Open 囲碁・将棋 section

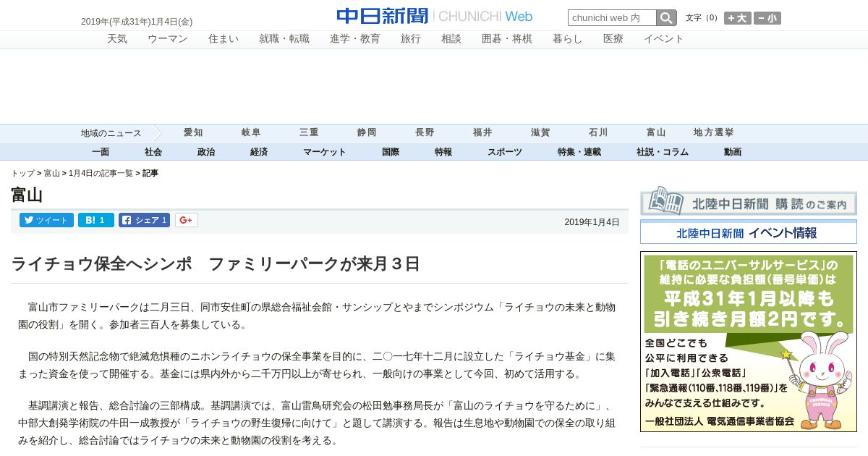tap(507, 39)
